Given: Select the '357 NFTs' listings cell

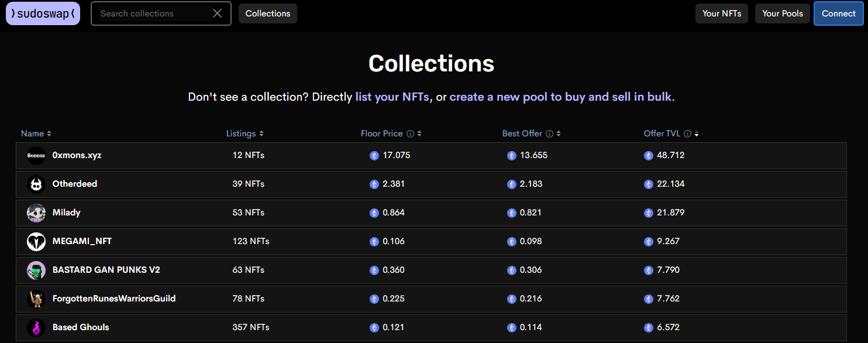Looking at the screenshot, I should [251, 328].
